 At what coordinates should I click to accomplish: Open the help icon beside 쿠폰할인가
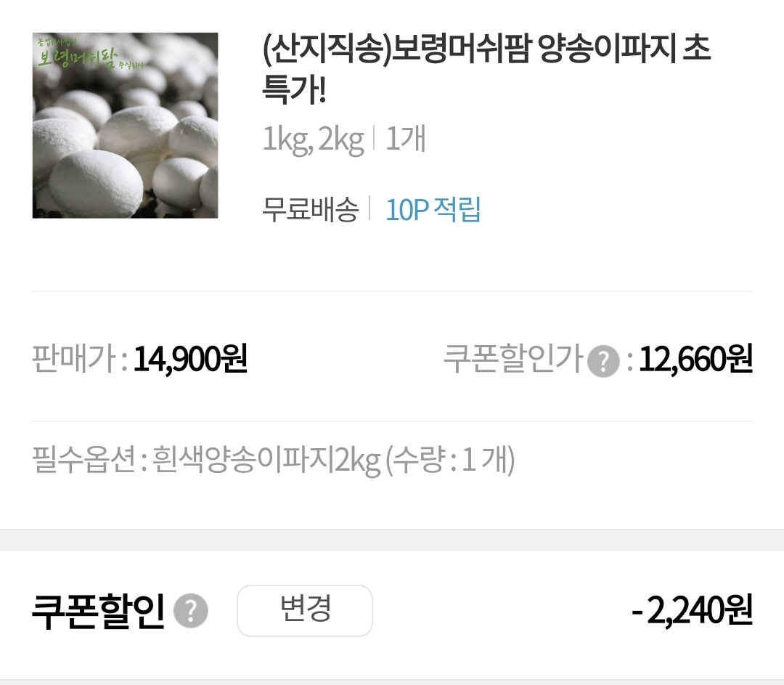click(x=603, y=361)
